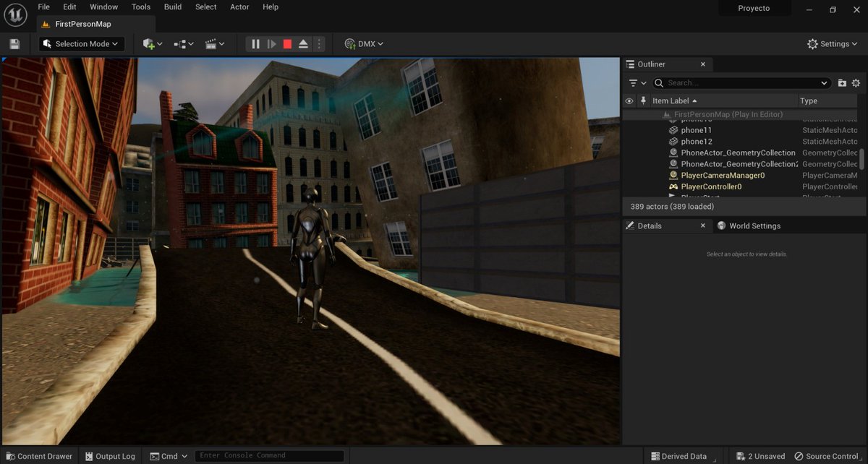Screen dimensions: 868x464
Task: Open the Content Drawer
Action: coord(38,456)
